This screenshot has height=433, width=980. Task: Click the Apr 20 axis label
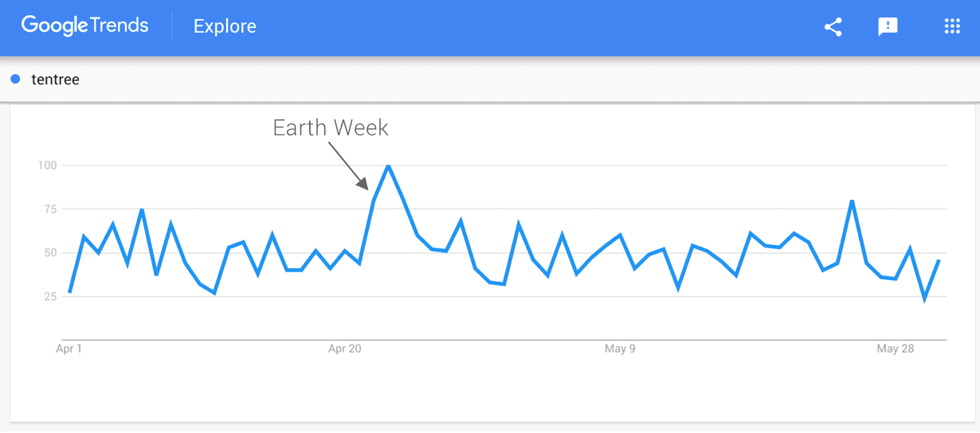(345, 349)
